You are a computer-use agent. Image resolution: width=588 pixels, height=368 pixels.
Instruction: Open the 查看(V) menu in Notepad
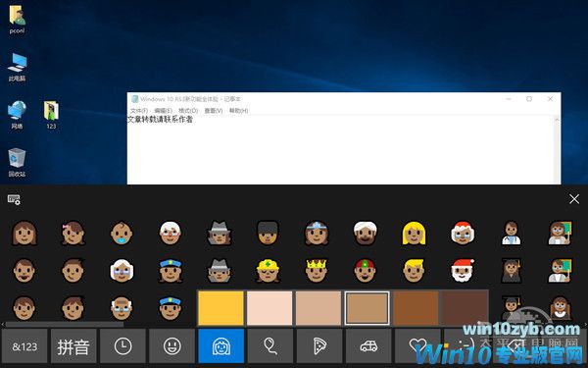[x=214, y=110]
